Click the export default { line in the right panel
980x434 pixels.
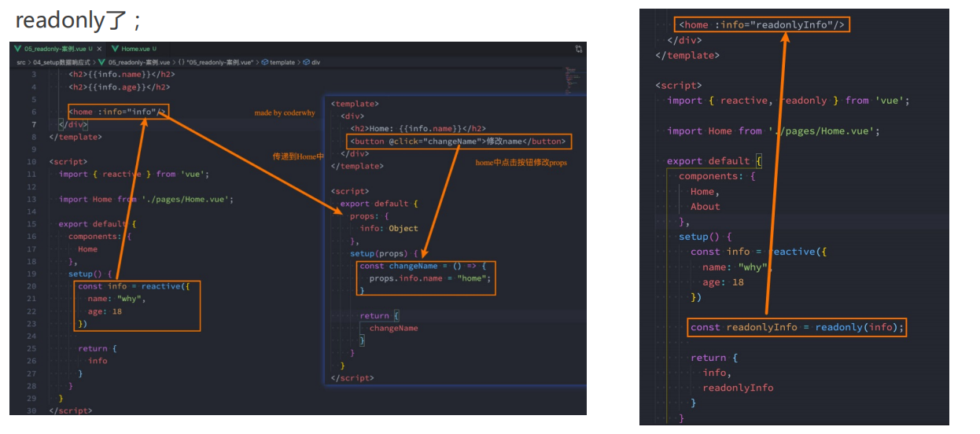714,160
